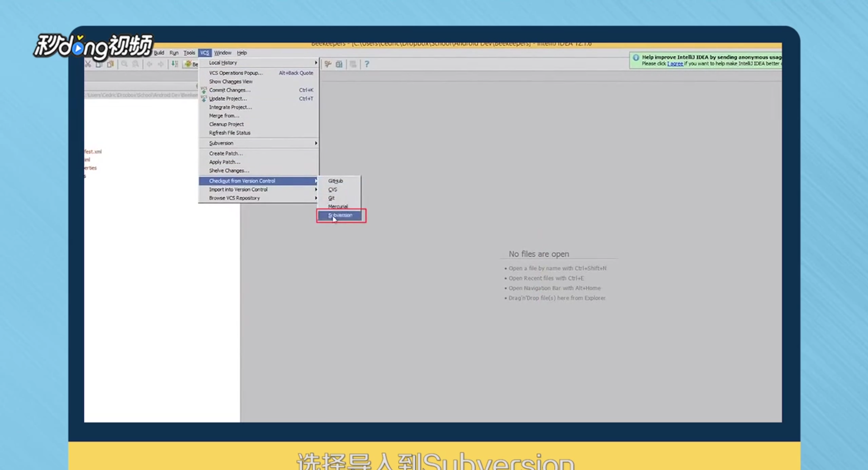
Task: Click Browse VCS Repository item
Action: [x=259, y=198]
